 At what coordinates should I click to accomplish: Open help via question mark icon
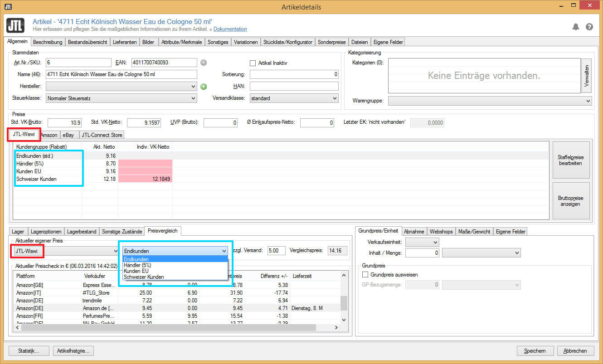point(589,27)
